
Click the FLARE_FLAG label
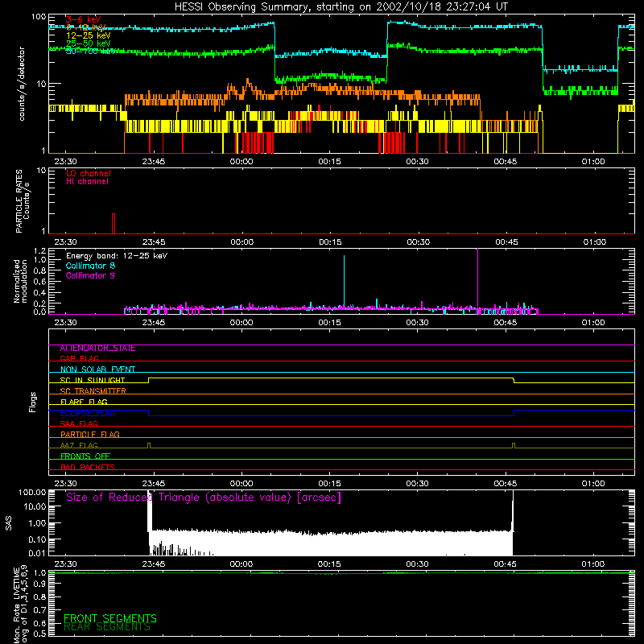point(84,402)
